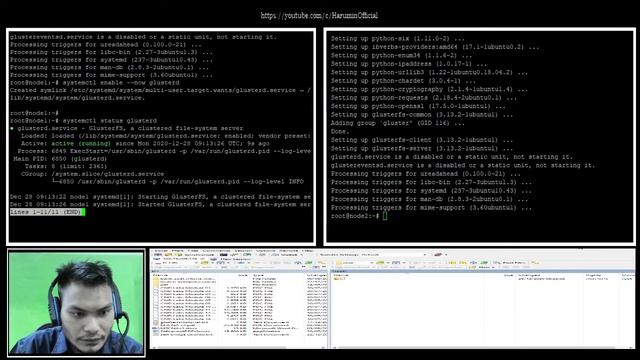
Task: Click the 'Setting up python-chardet' line
Action: tap(403, 81)
